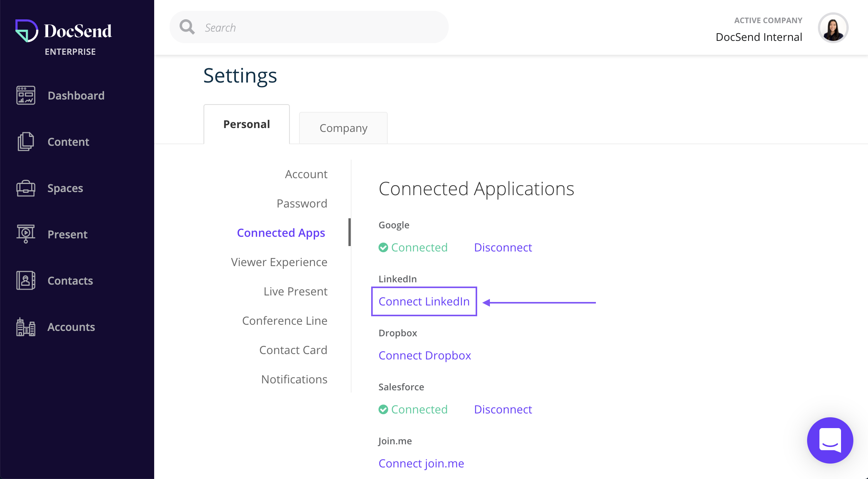Disconnect the Salesforce application

pyautogui.click(x=503, y=409)
